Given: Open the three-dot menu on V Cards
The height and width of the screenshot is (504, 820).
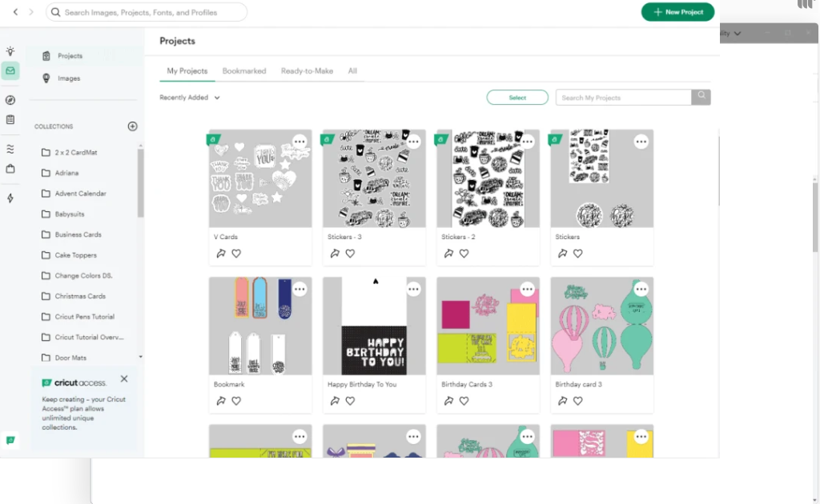Looking at the screenshot, I should pyautogui.click(x=299, y=142).
